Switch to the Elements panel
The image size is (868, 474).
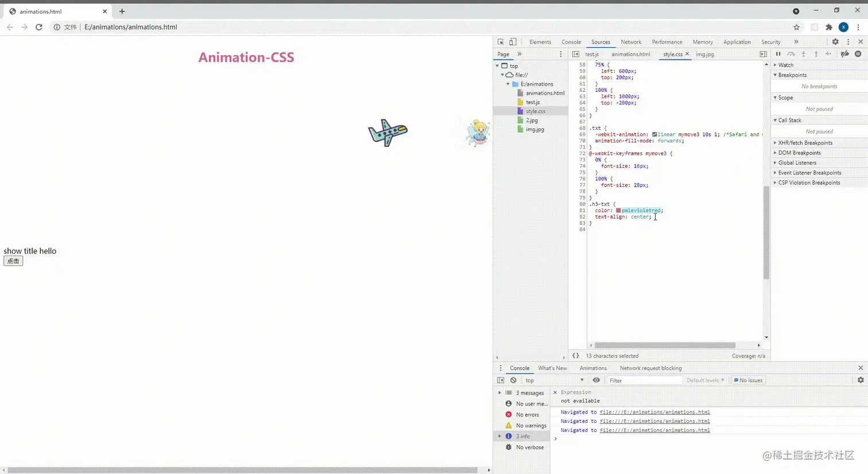point(540,42)
